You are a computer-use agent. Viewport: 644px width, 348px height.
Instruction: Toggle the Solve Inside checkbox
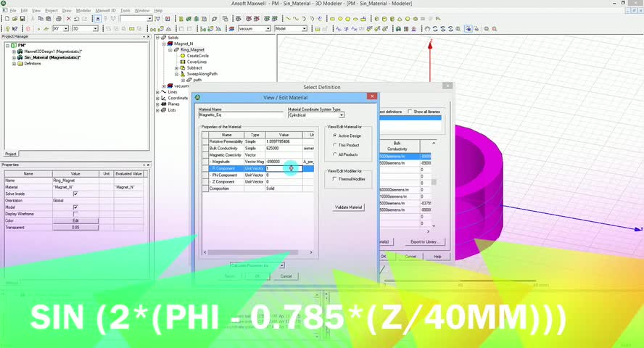tap(75, 194)
